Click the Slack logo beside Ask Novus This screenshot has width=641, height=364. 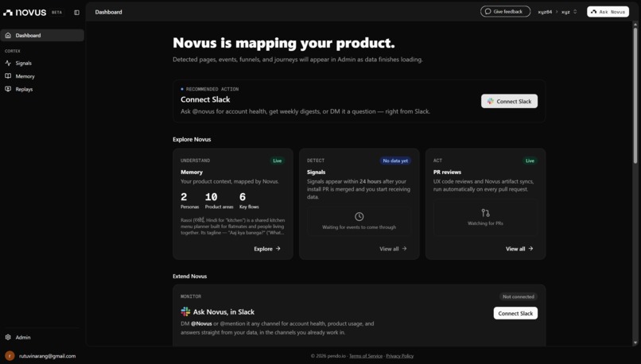pyautogui.click(x=185, y=312)
